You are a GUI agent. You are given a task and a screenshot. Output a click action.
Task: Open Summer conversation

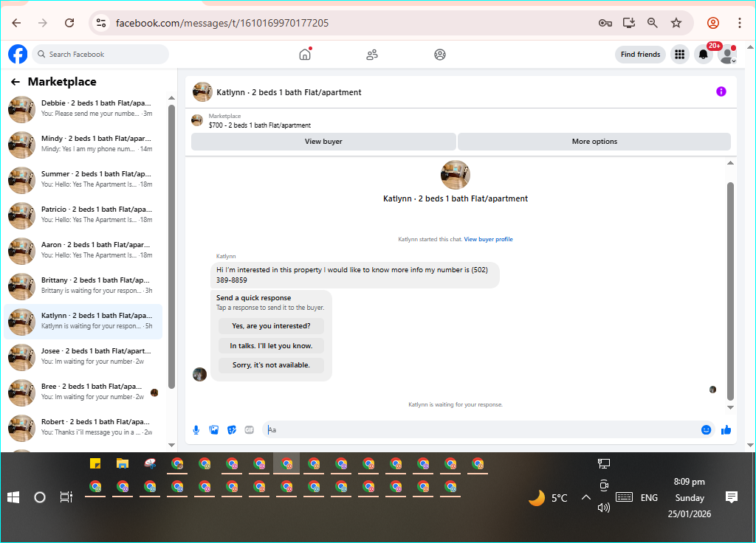(83, 179)
